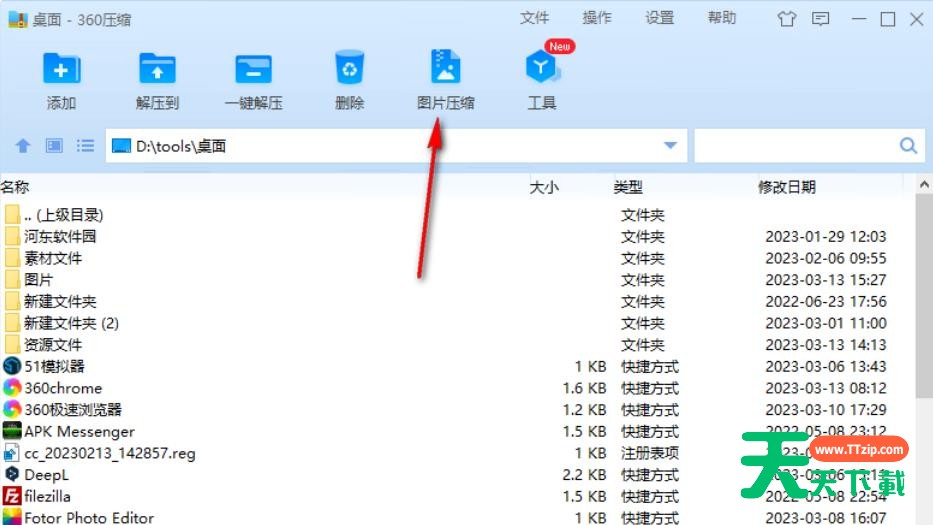Click the skin (shirt) icon in title bar

[x=786, y=19]
